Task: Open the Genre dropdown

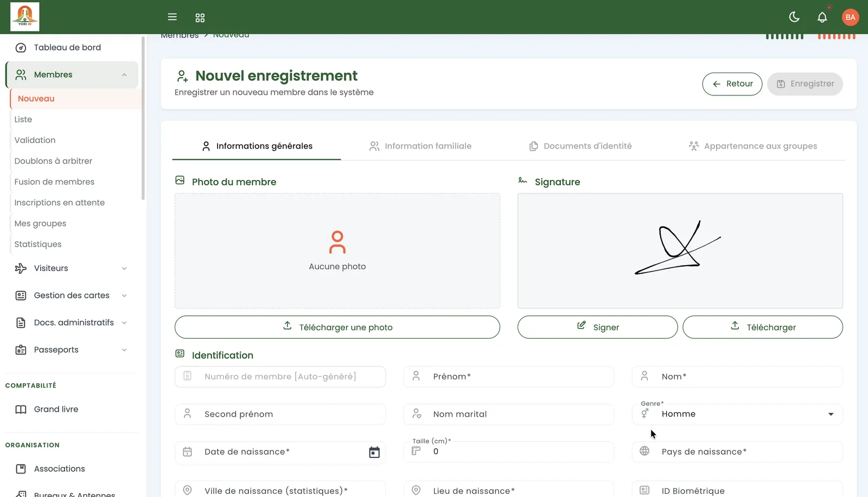Action: 737,414
